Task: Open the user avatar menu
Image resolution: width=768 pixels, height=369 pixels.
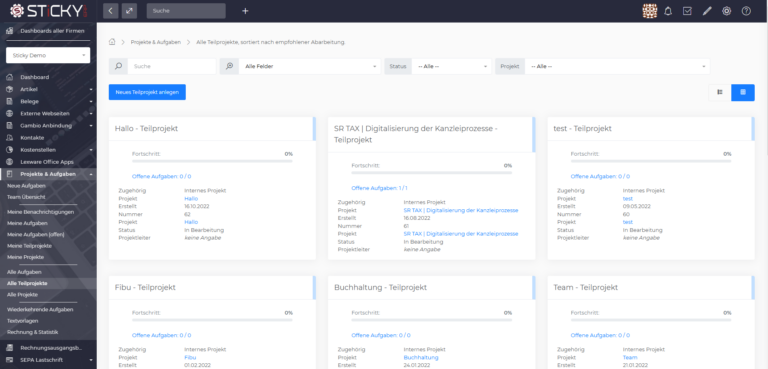Action: [x=649, y=11]
